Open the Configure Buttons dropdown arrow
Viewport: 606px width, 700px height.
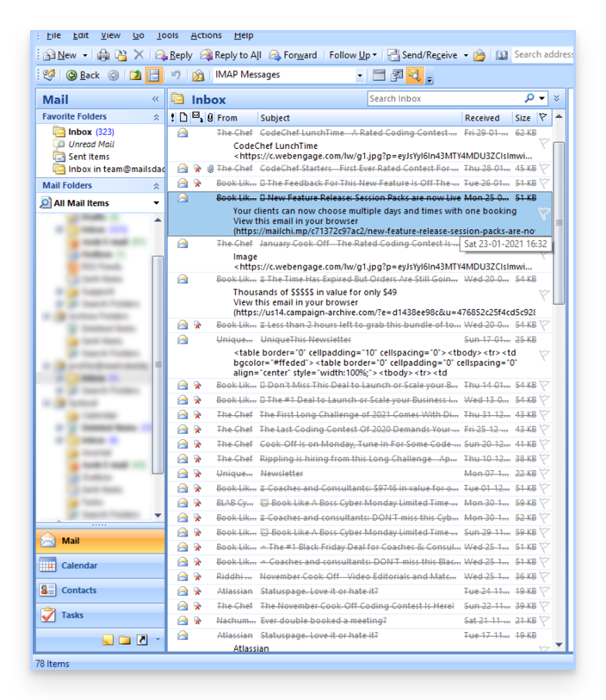(x=158, y=641)
